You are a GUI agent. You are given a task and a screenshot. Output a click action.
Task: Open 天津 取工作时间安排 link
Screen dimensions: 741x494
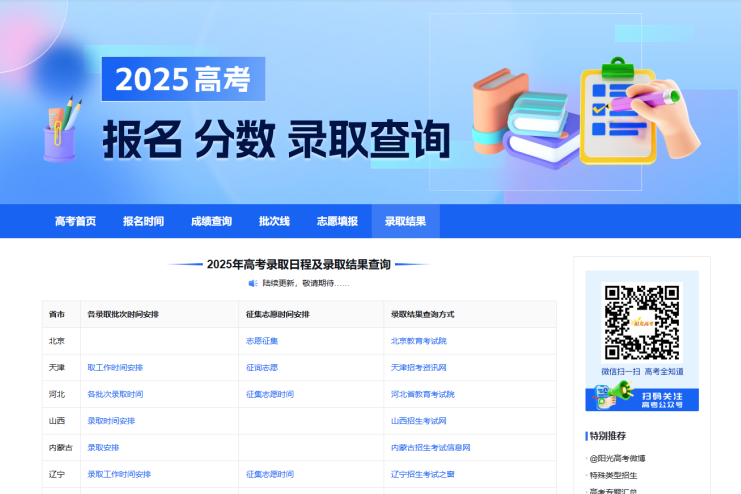(x=115, y=367)
